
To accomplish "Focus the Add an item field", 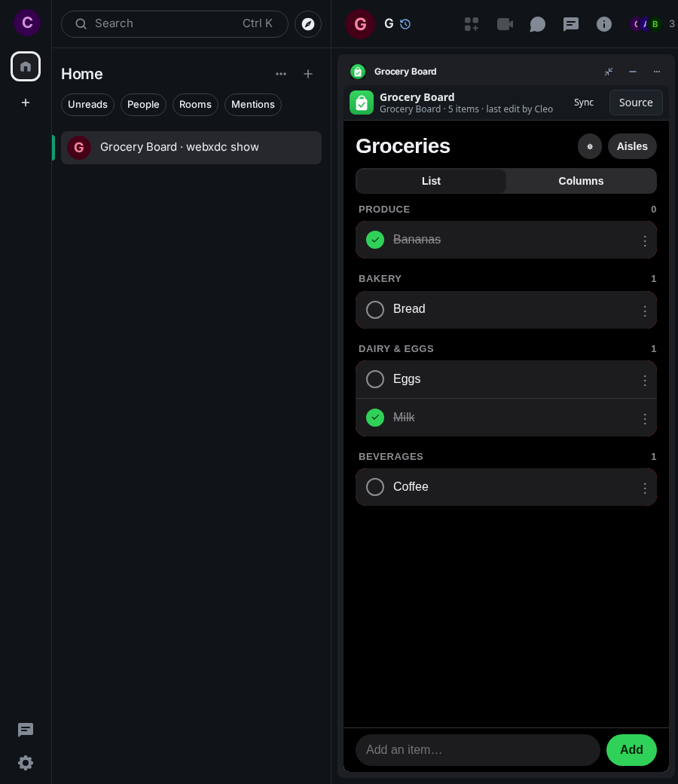I will click(x=478, y=750).
